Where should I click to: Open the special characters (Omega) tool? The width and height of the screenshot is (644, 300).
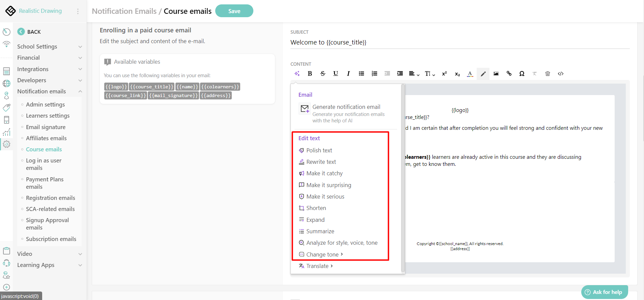[x=522, y=73]
